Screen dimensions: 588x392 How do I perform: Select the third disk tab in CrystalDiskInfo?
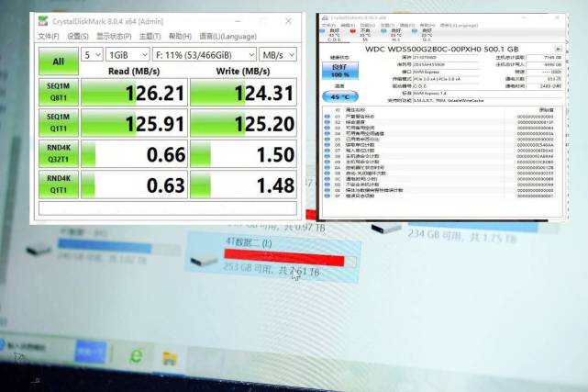pos(393,35)
